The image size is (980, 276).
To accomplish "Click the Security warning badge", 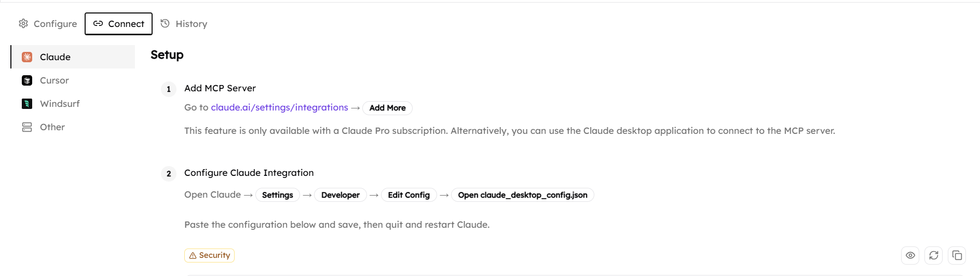I will coord(210,255).
